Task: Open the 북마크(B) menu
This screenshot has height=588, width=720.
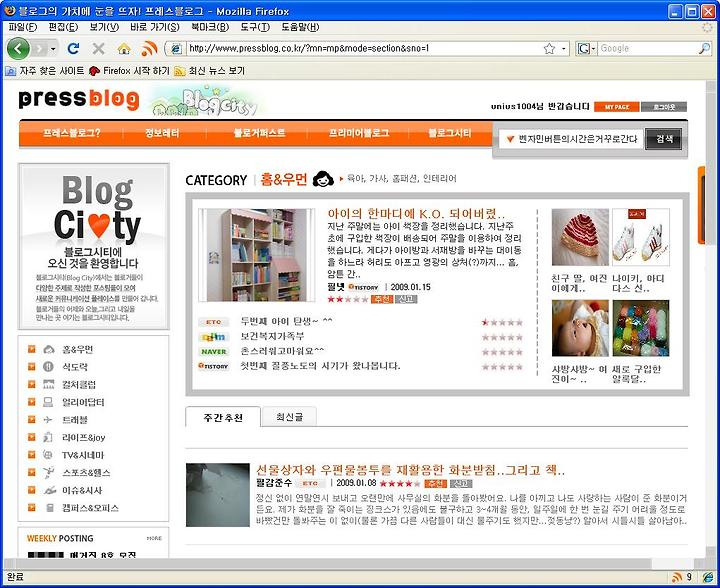Action: (210, 27)
